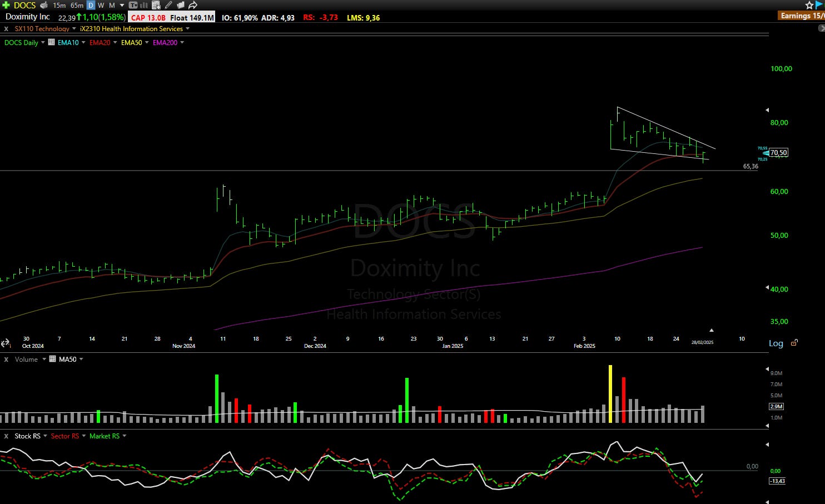Click the green plus add-symbol icon
825x504 pixels.
click(x=6, y=5)
